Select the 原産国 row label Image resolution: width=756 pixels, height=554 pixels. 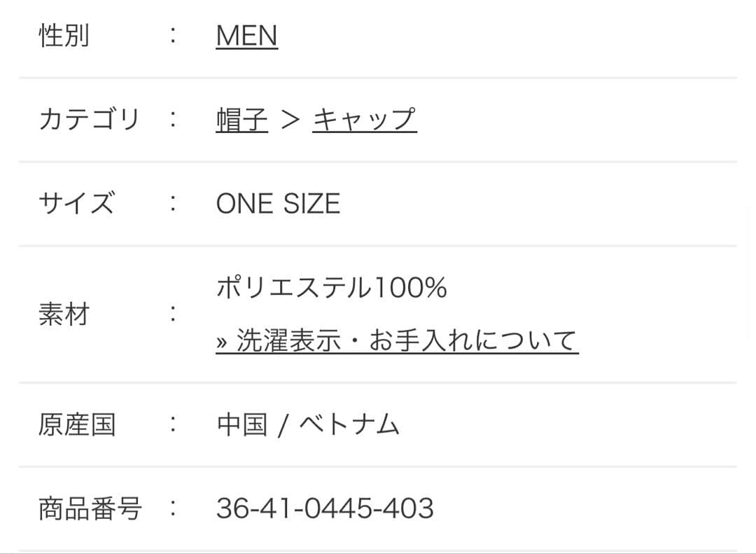[76, 425]
